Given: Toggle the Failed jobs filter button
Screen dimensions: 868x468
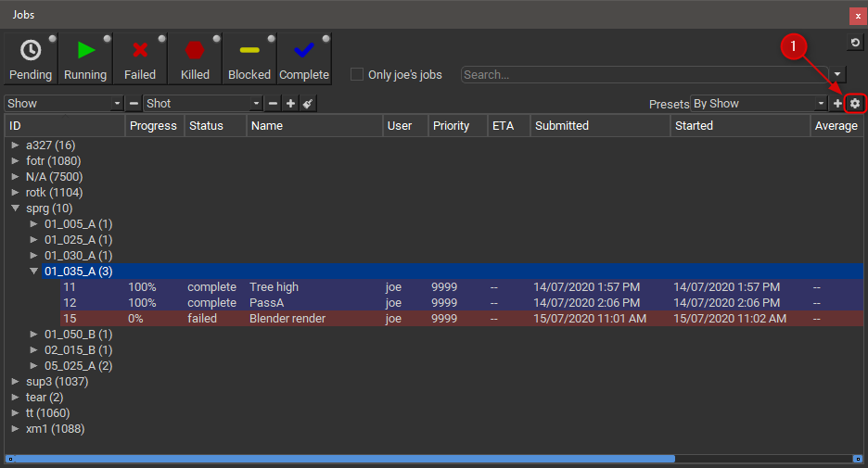Looking at the screenshot, I should point(140,59).
